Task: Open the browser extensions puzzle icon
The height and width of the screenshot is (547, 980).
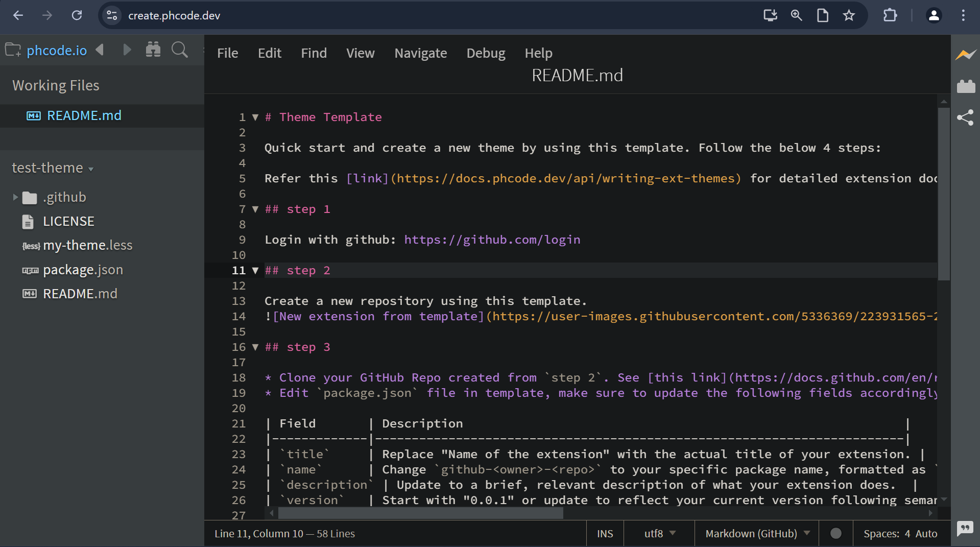Action: [890, 15]
